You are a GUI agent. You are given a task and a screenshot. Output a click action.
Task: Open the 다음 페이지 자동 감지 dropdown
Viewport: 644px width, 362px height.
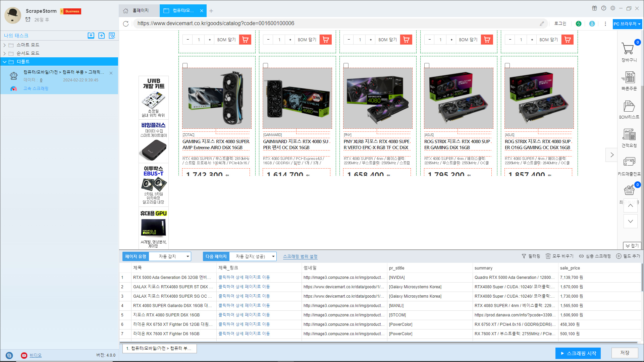pos(253,256)
